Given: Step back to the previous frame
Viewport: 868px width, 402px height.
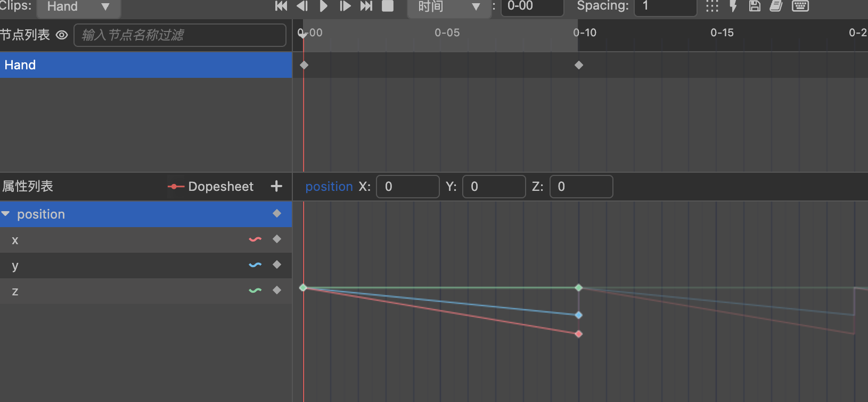Looking at the screenshot, I should [302, 6].
